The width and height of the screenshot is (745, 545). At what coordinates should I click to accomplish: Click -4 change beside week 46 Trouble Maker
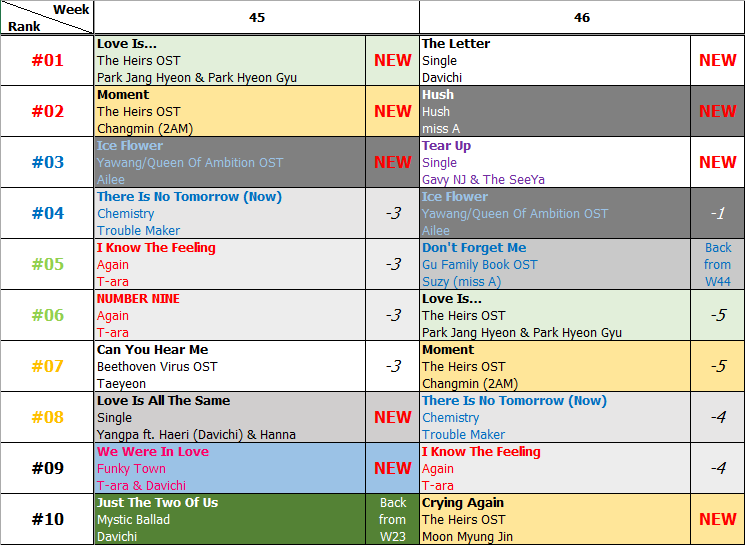tap(717, 417)
